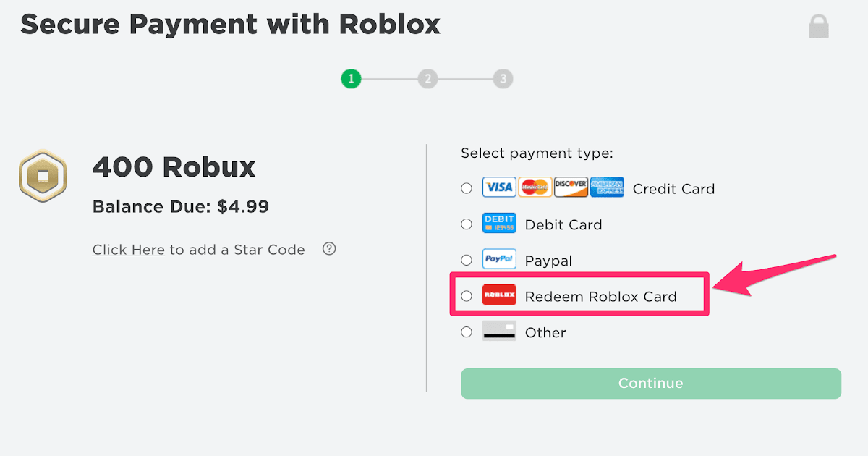868x456 pixels.
Task: Click the red Roblox card logo
Action: (x=499, y=295)
